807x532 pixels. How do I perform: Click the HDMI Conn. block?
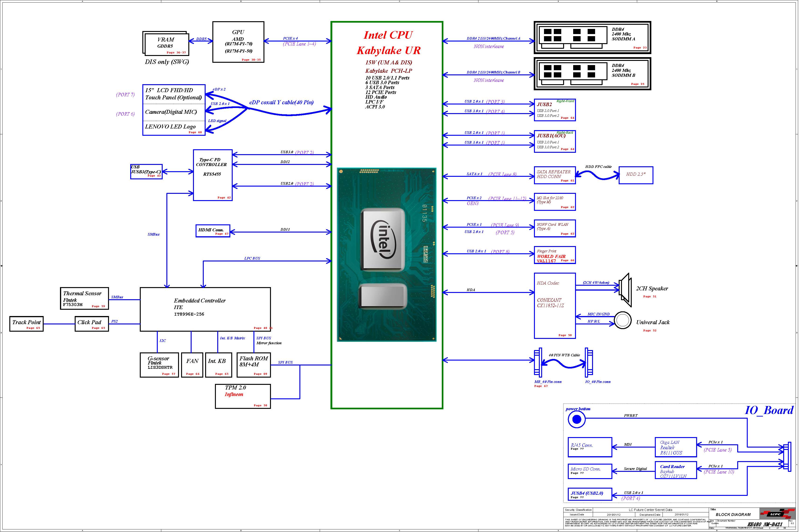[x=215, y=233]
